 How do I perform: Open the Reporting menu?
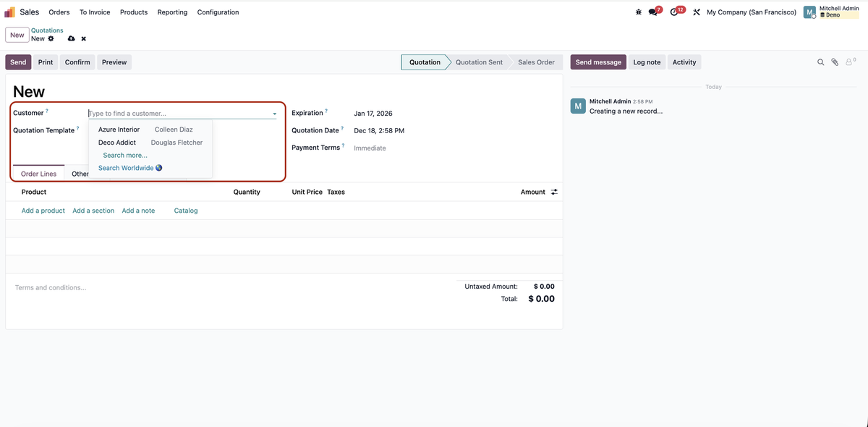click(x=172, y=12)
